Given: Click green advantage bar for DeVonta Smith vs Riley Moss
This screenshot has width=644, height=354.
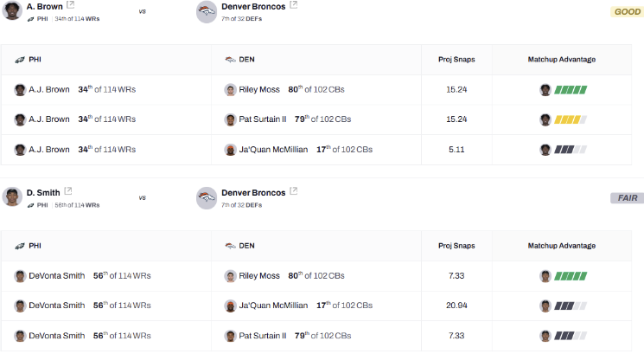Looking at the screenshot, I should coord(571,276).
